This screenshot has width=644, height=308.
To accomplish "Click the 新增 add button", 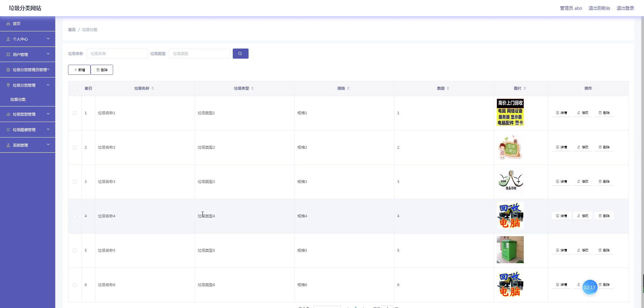I will coord(79,70).
